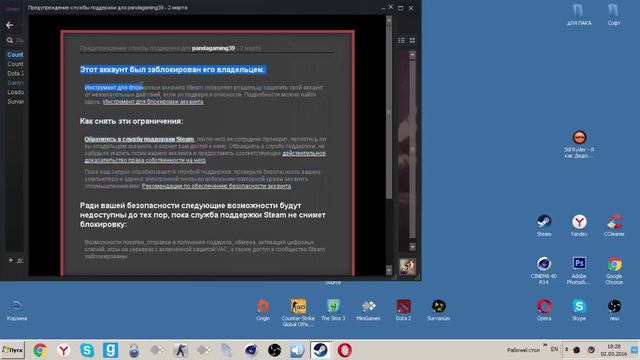The height and width of the screenshot is (360, 640).
Task: Click heading 'Этот аккаунт был заблокирован его владельцем.'
Action: (172, 70)
